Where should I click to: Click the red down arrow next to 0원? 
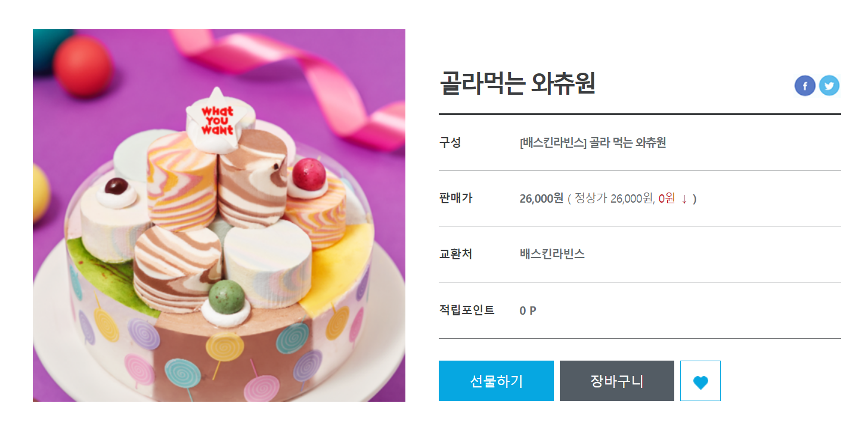[684, 199]
